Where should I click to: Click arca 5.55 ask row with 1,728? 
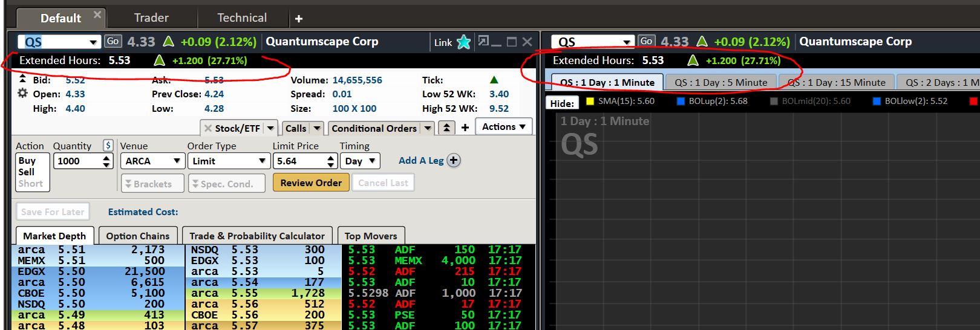pos(263,293)
